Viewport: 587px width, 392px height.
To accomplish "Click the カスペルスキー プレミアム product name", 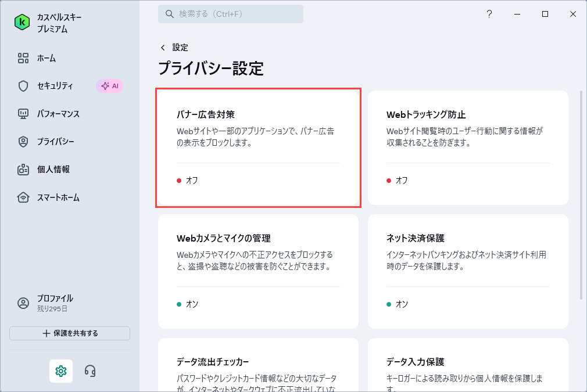I will (59, 23).
